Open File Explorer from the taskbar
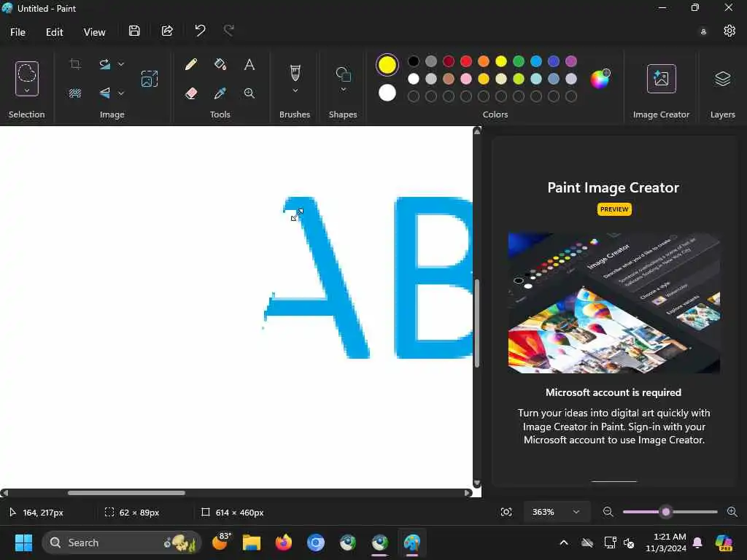This screenshot has width=747, height=560. click(252, 542)
